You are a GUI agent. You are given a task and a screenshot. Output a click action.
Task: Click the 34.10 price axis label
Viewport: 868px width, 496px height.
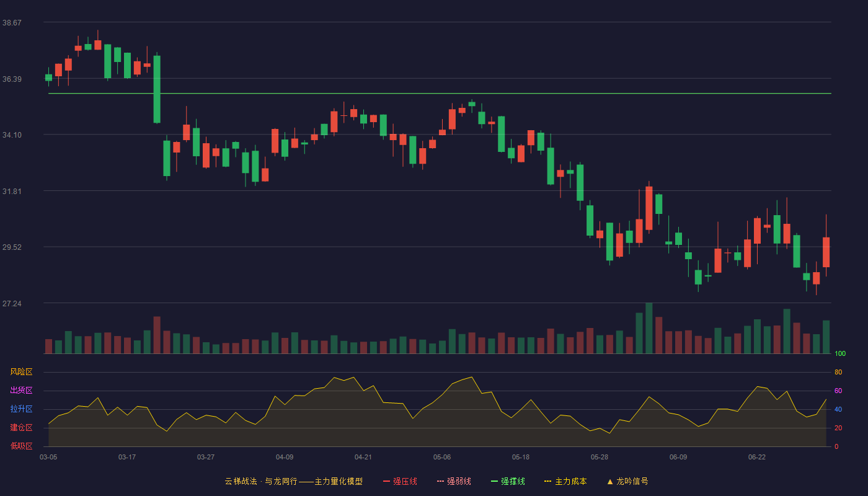(x=12, y=135)
